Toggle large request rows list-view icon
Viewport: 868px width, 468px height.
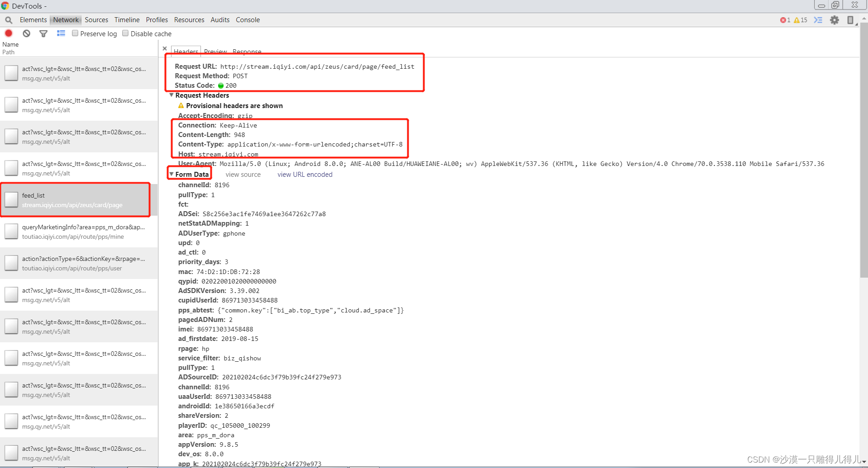pos(61,33)
